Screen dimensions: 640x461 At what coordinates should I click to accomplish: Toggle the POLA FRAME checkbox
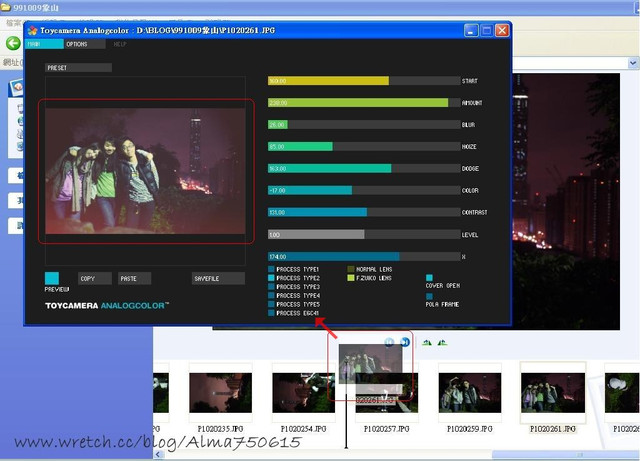click(x=429, y=296)
